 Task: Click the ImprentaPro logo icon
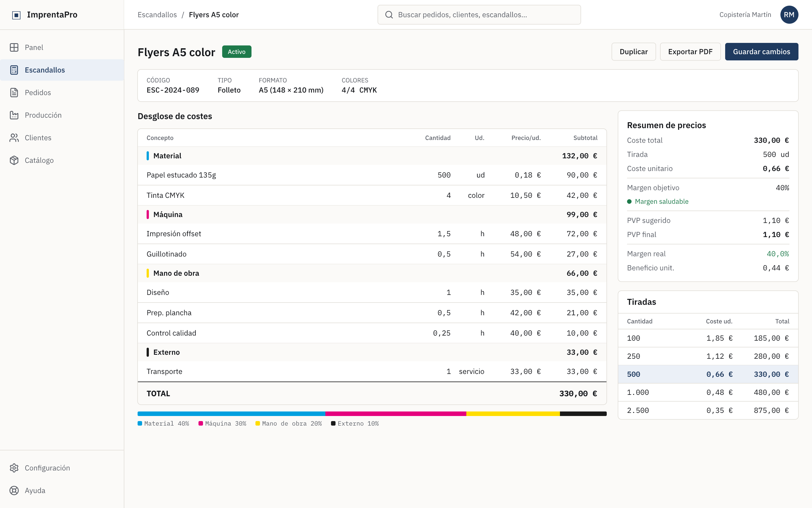(16, 15)
